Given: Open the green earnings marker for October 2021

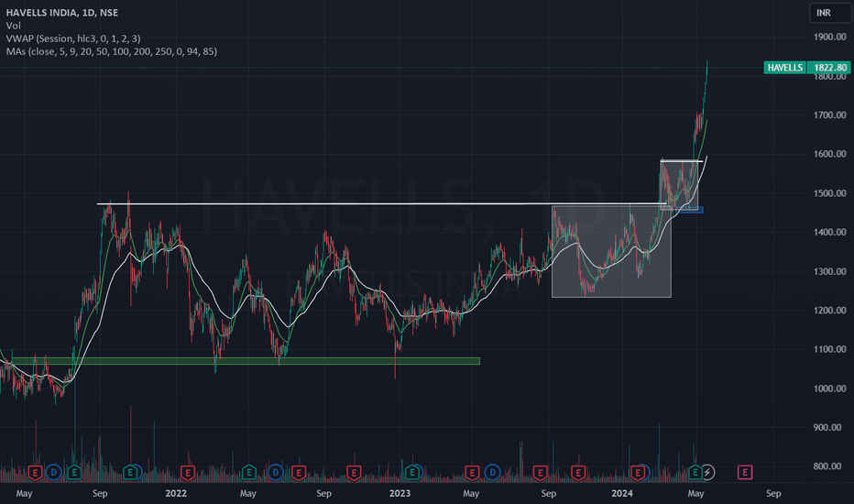Looking at the screenshot, I should coord(130,473).
